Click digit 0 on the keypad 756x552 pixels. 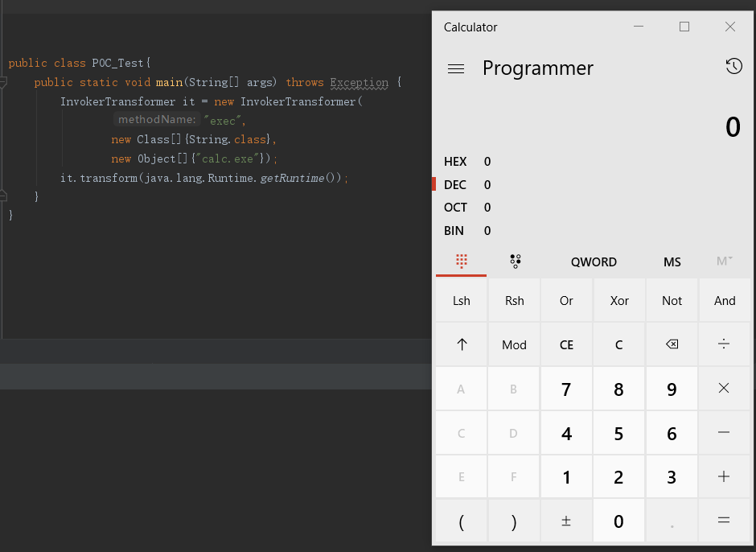point(619,521)
